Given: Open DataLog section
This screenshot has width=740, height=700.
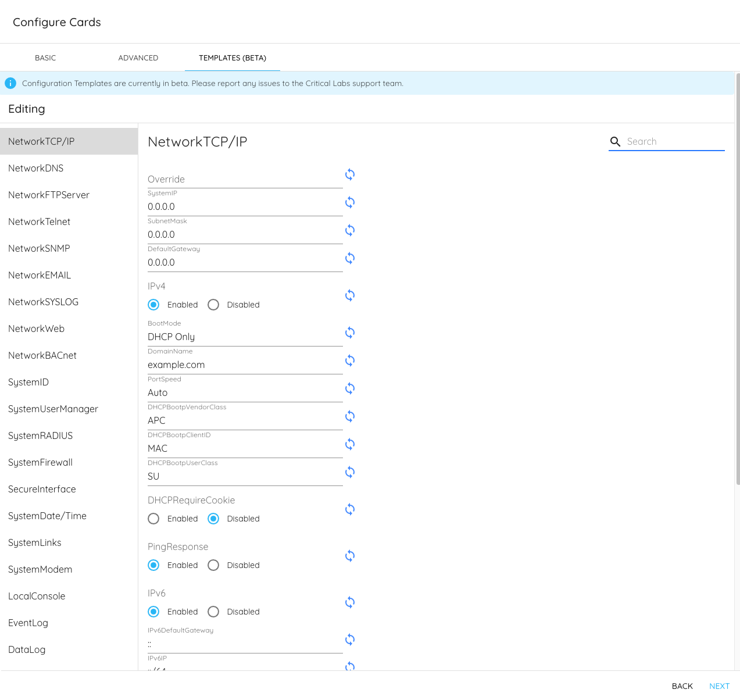Looking at the screenshot, I should click(69, 649).
